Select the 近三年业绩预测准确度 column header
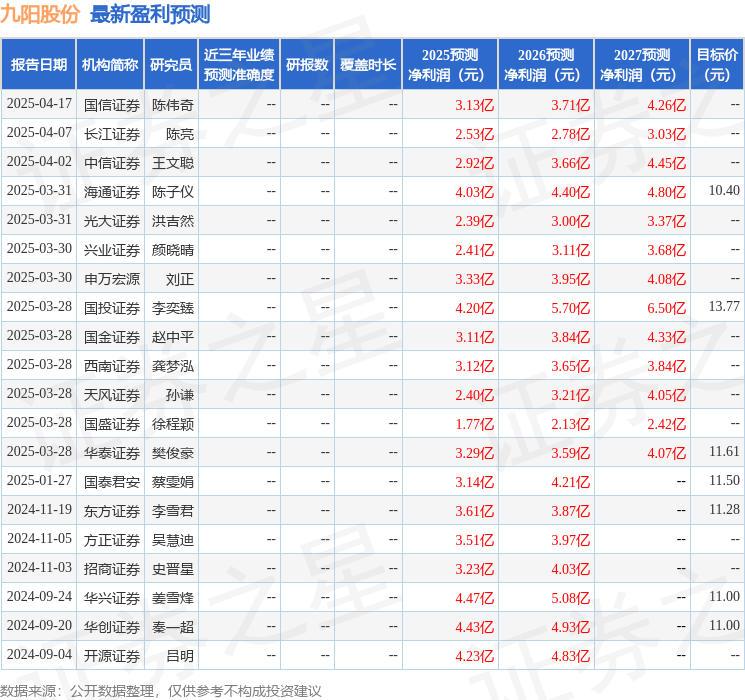The image size is (745, 700). [239, 65]
